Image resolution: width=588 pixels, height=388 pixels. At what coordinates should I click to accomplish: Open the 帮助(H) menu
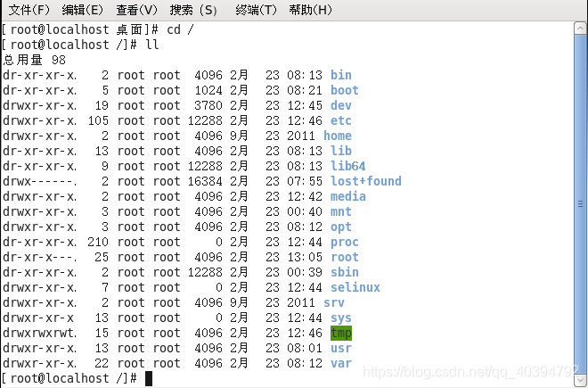(311, 10)
